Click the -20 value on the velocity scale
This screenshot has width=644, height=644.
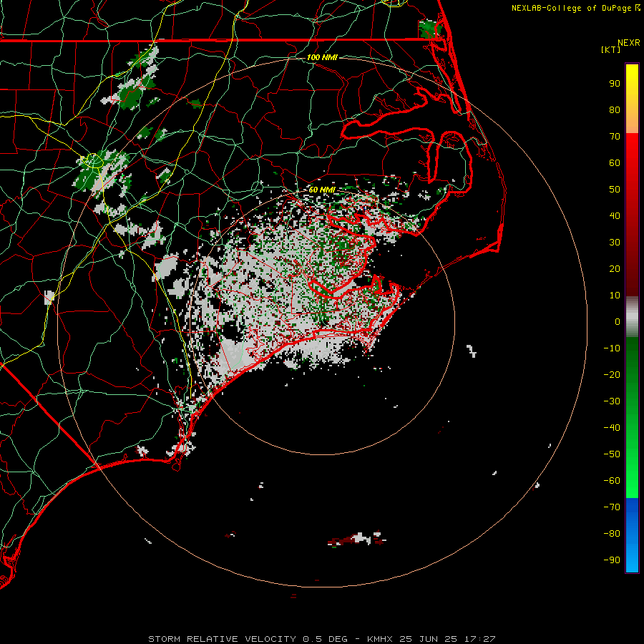pos(612,375)
